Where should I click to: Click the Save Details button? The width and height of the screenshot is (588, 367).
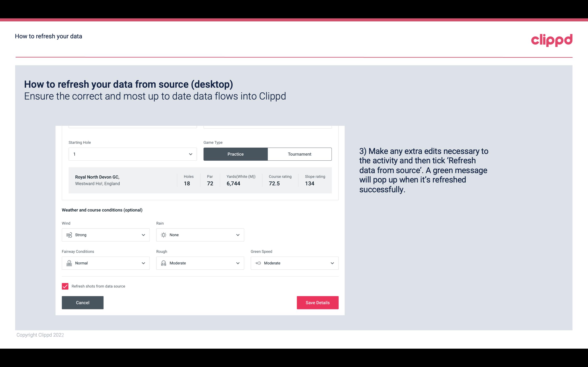click(x=317, y=302)
